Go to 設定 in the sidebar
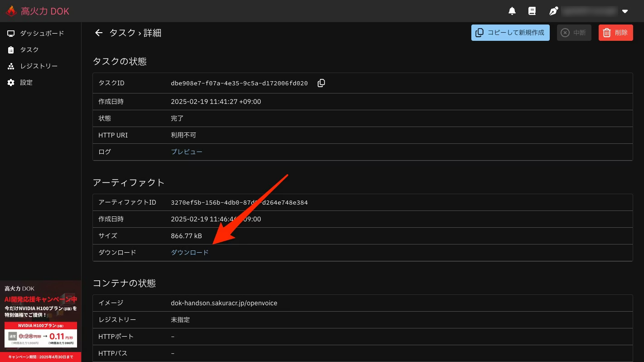 26,83
